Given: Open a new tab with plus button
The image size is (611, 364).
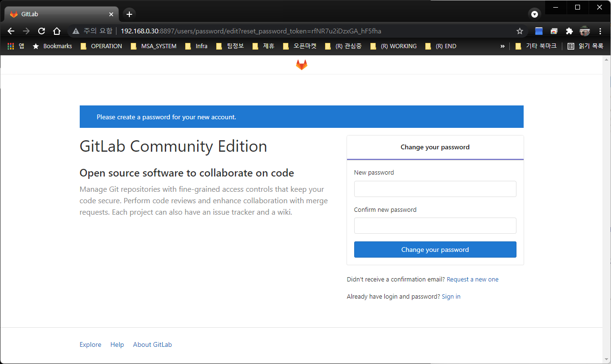Looking at the screenshot, I should click(129, 14).
